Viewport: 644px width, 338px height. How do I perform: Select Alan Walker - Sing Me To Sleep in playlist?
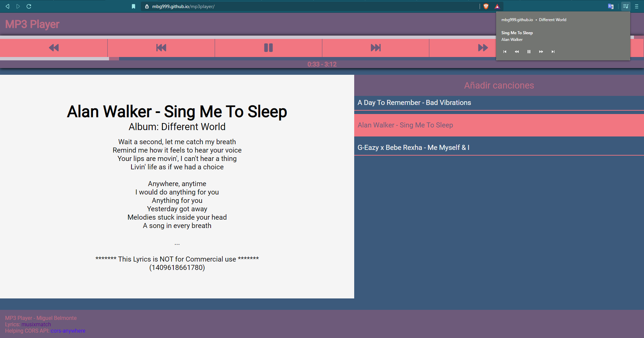coord(499,125)
